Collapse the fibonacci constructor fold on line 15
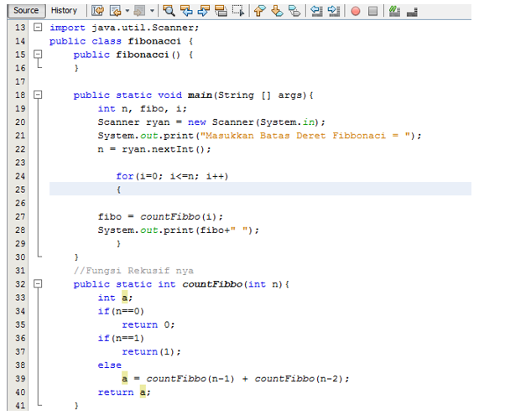This screenshot has height=420, width=505. (38, 54)
